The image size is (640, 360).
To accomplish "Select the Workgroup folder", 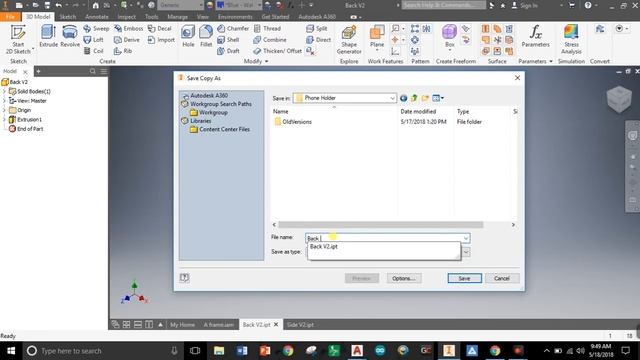I will [x=213, y=112].
